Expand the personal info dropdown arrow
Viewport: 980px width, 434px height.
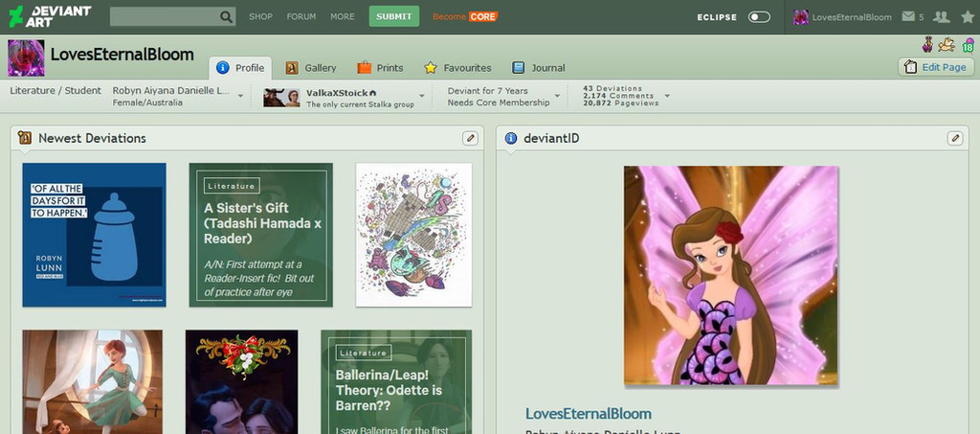pyautogui.click(x=240, y=97)
